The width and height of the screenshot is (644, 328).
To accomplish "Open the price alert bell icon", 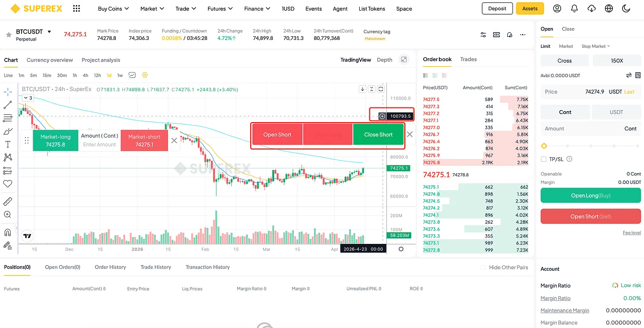I will click(509, 34).
